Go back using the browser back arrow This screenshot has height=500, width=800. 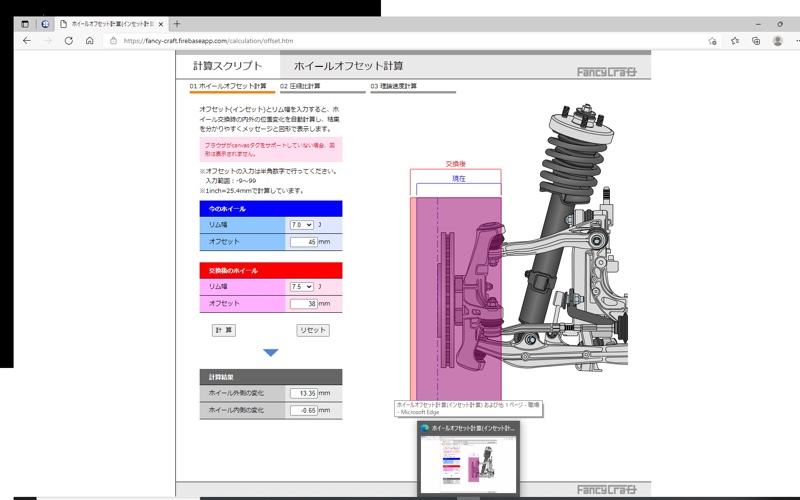[27, 41]
